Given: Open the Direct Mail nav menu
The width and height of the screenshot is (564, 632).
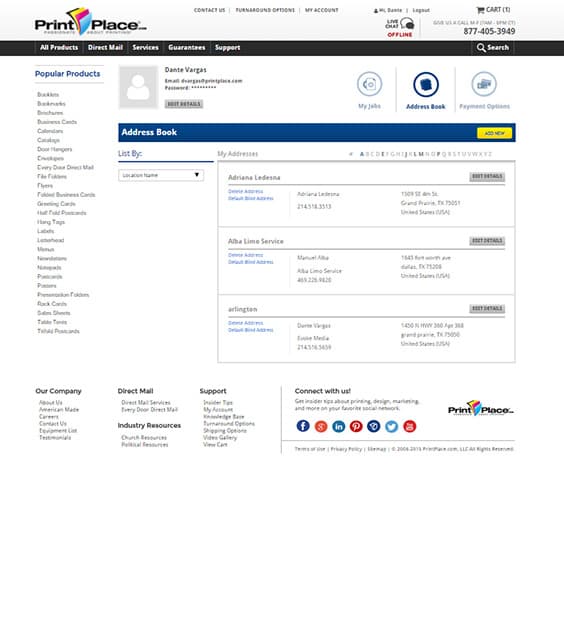Looking at the screenshot, I should point(105,48).
